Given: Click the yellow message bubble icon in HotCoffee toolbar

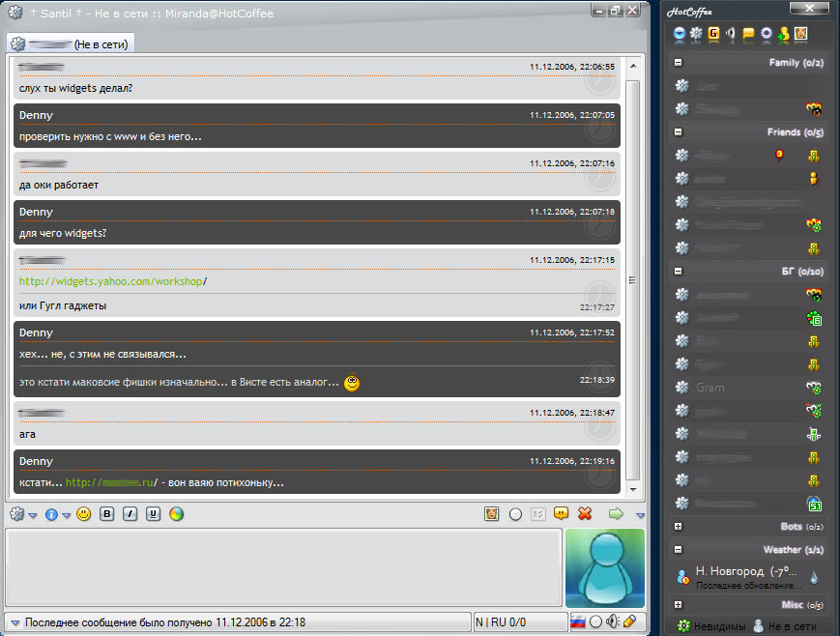Looking at the screenshot, I should [748, 34].
